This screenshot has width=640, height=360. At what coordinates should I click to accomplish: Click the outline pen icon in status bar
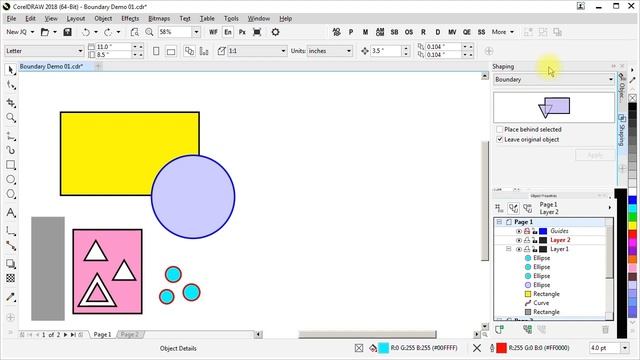[x=492, y=348]
